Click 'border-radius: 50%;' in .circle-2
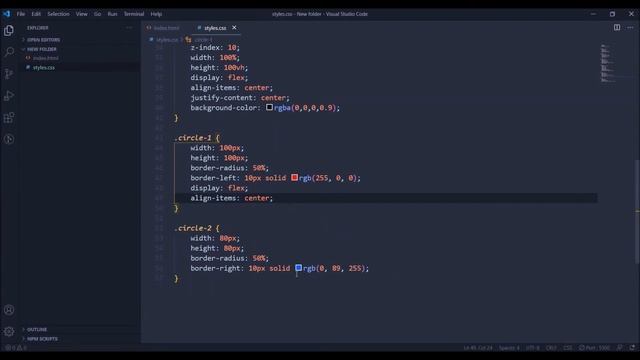 click(229, 258)
